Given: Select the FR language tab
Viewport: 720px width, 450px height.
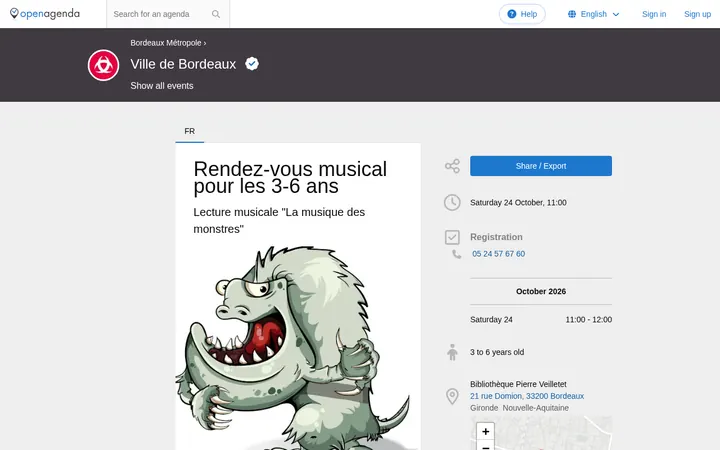Looking at the screenshot, I should click(190, 131).
